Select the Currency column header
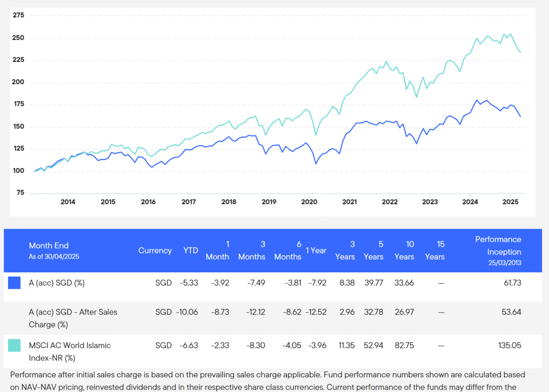This screenshot has width=549, height=392. (x=155, y=251)
